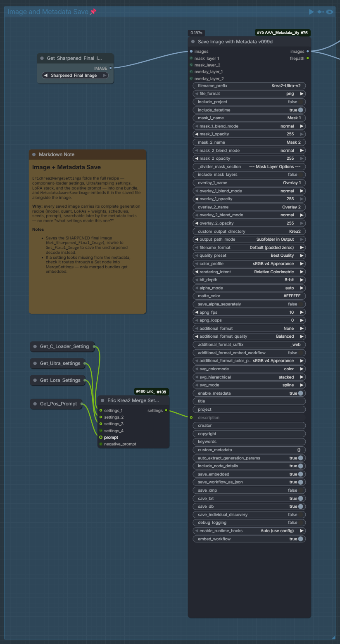Click the apng_fps increase arrow

(x=302, y=313)
